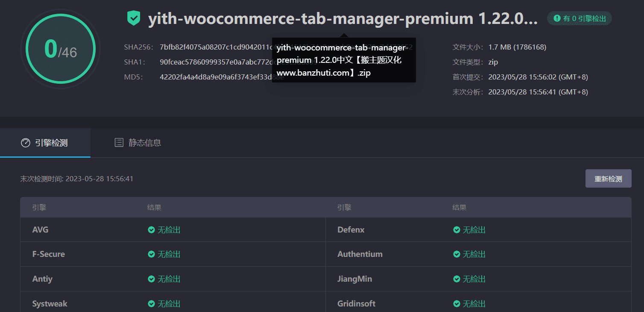Click the Systweak engine name
644x312 pixels.
(x=50, y=304)
